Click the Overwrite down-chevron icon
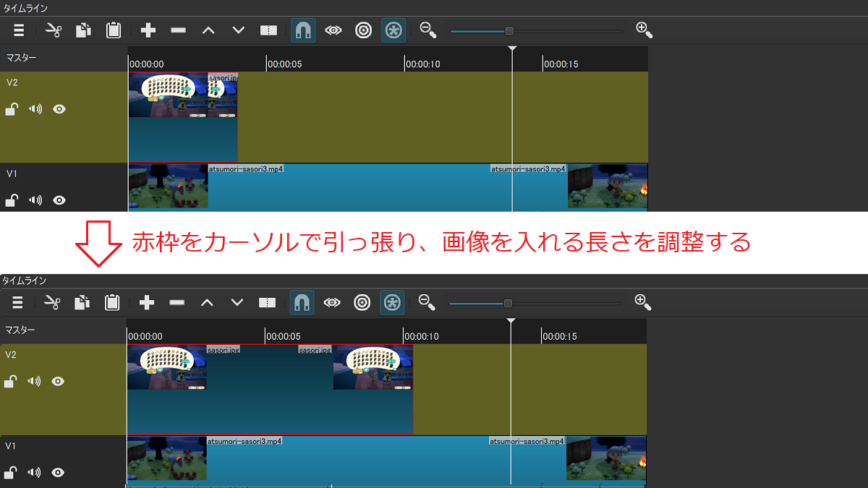 [x=237, y=30]
